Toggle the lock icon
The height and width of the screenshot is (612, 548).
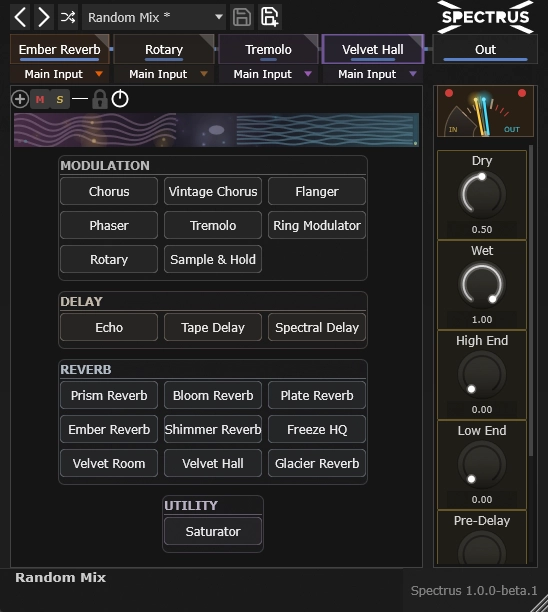tap(100, 99)
